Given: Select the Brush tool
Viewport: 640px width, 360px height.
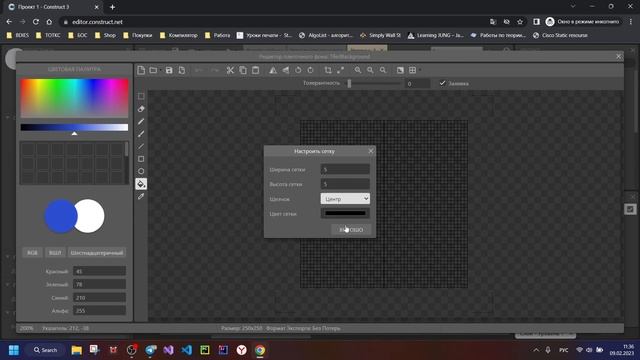Looking at the screenshot, I should click(x=141, y=134).
